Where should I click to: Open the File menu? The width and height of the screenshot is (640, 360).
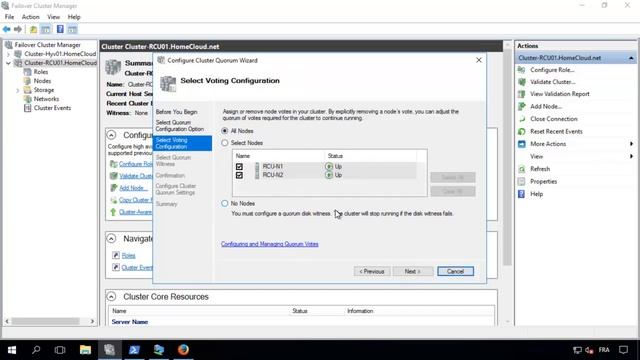point(9,17)
